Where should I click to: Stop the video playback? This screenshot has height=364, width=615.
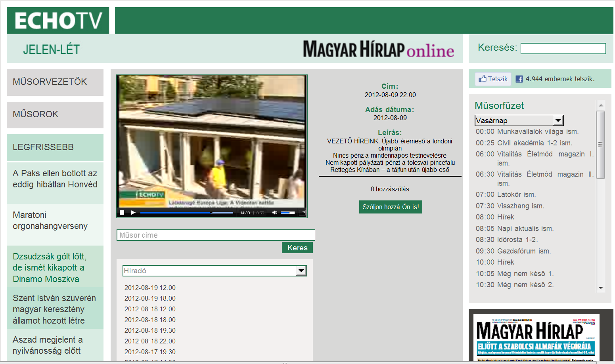122,213
